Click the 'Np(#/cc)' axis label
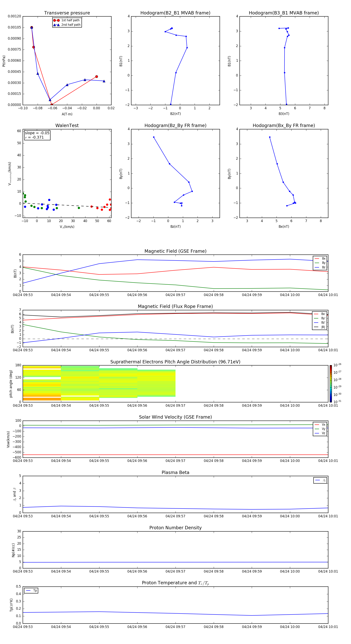 click(x=13, y=550)
